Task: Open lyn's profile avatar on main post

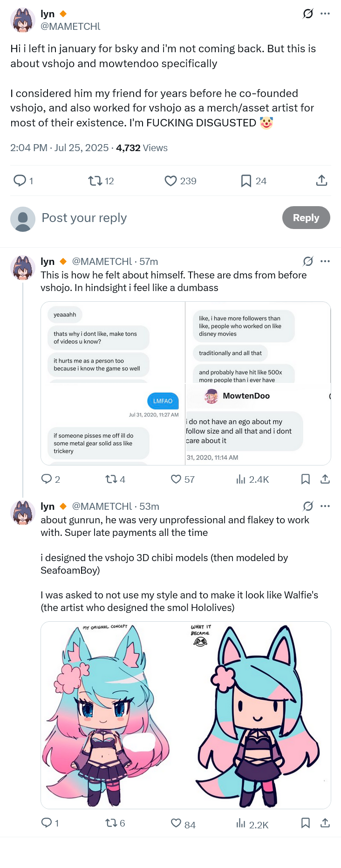Action: (x=23, y=20)
